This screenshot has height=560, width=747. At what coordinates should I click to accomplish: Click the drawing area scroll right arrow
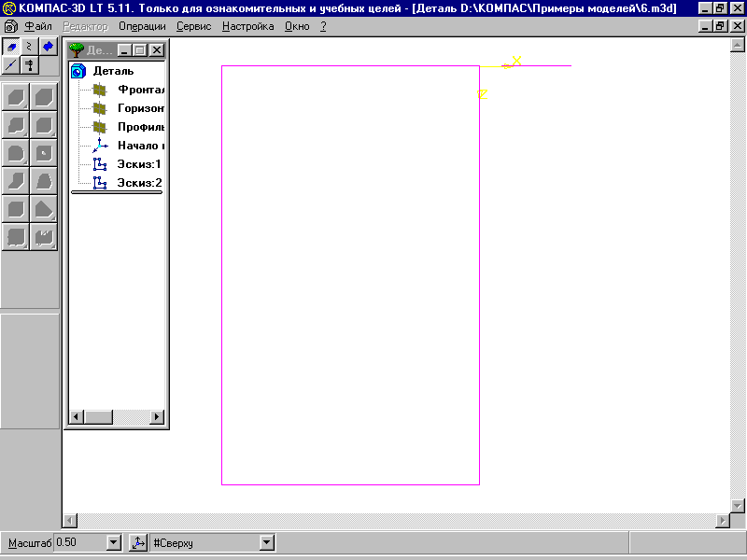pos(723,521)
